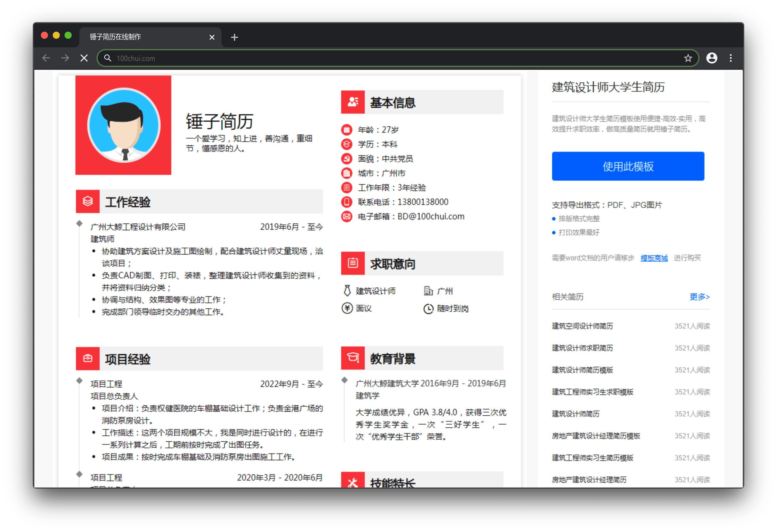Click the party emblem icon beside 面貌
The width and height of the screenshot is (777, 532).
pos(347,158)
